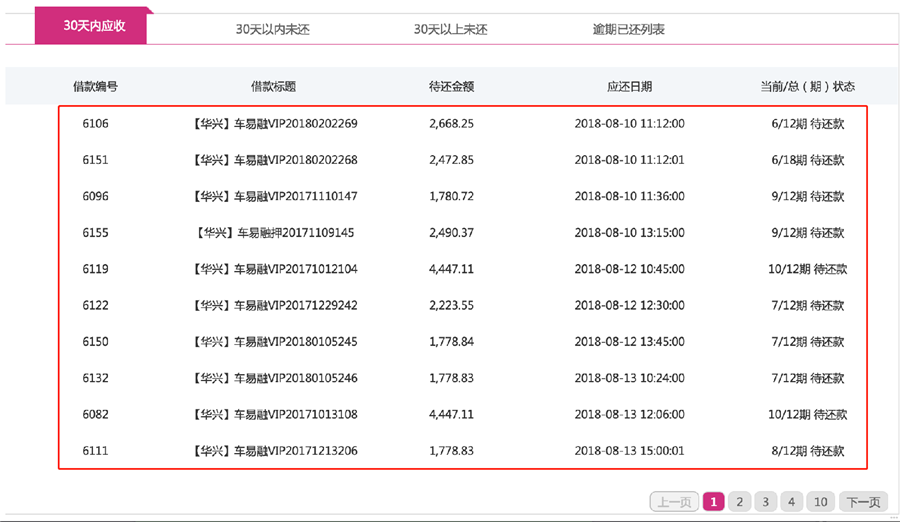This screenshot has height=522, width=900.
Task: Go to page 3 of results
Action: (x=765, y=502)
